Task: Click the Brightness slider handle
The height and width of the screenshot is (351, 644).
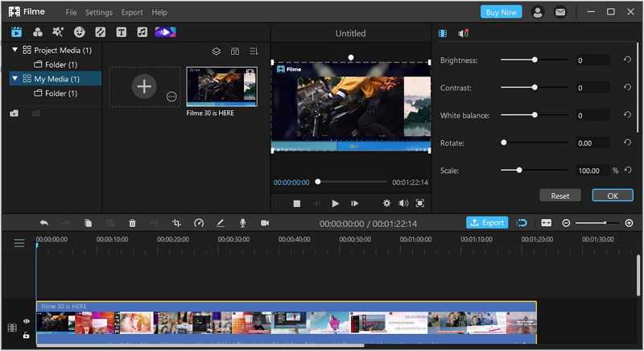Action: 535,60
